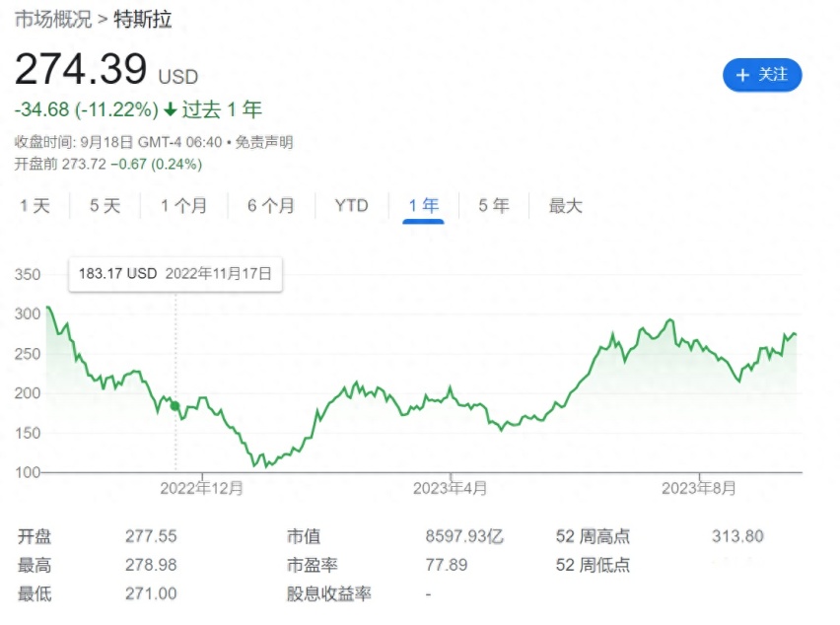
Task: Select the 6 个月 range tab
Action: (271, 206)
